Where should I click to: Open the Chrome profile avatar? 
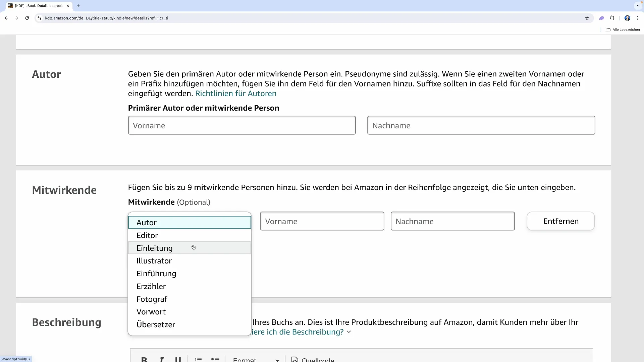[627, 18]
